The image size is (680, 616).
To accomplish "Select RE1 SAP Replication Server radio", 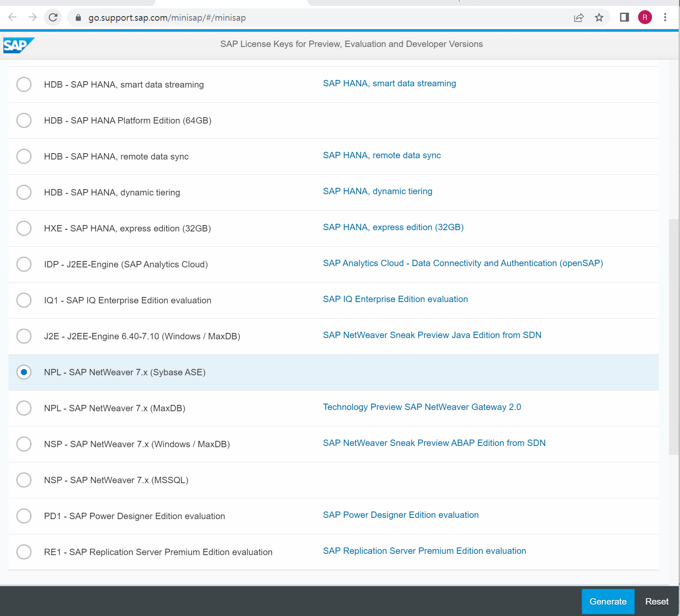I will 24,552.
